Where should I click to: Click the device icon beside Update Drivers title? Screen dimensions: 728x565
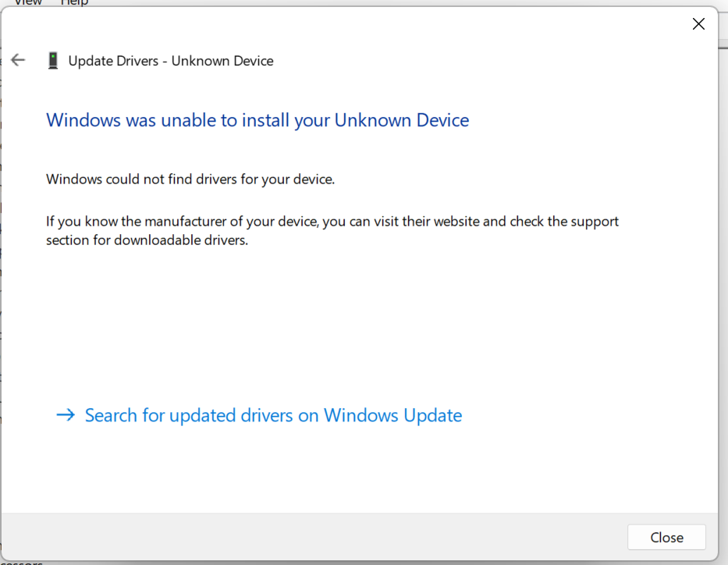[x=53, y=60]
